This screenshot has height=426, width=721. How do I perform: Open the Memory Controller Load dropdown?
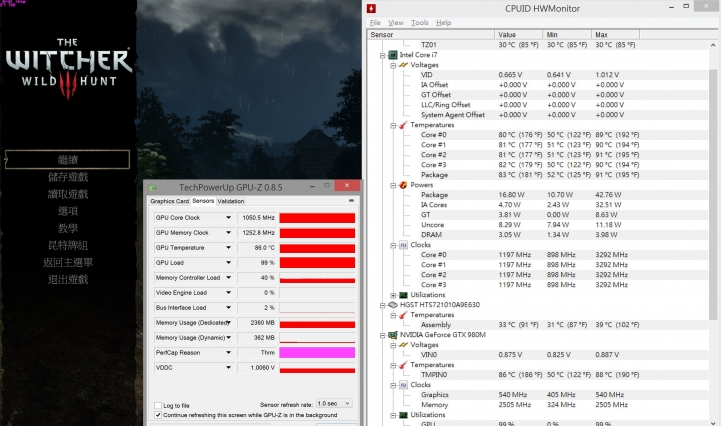(x=228, y=277)
